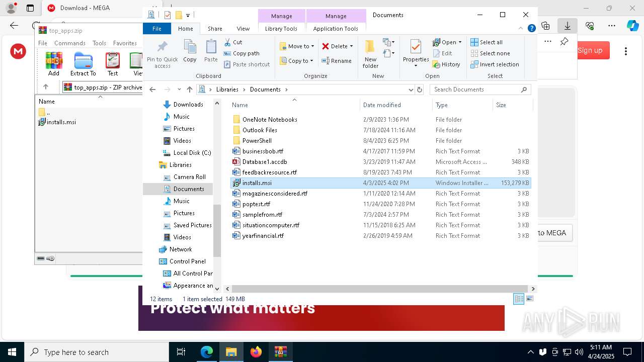Image resolution: width=644 pixels, height=362 pixels.
Task: Click the horizontal scrollbar right arrow
Action: 533,289
